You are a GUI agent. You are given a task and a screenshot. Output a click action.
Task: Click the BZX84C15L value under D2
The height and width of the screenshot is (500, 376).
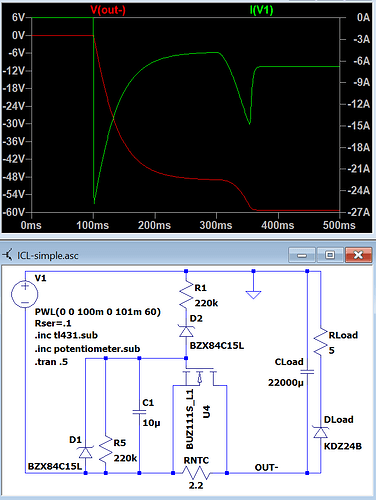coord(217,345)
